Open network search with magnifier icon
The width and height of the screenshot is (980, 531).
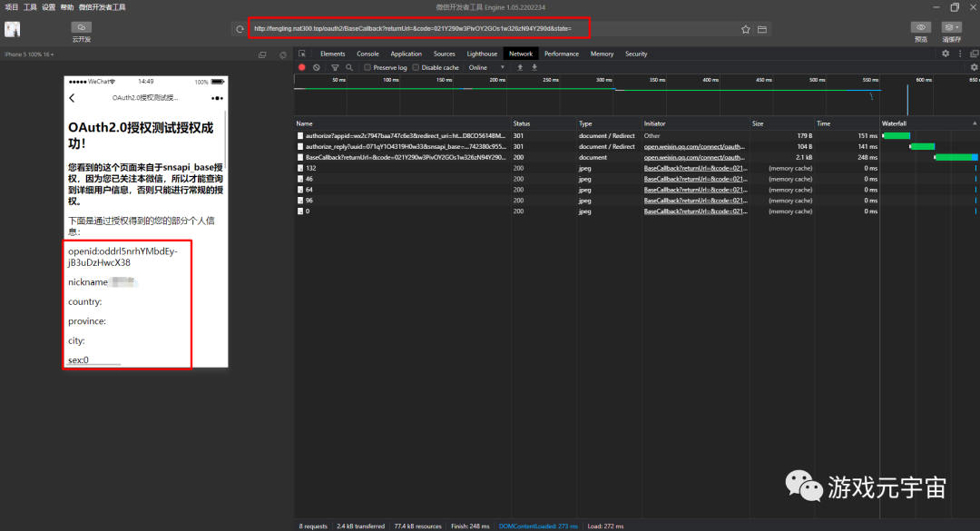(349, 67)
